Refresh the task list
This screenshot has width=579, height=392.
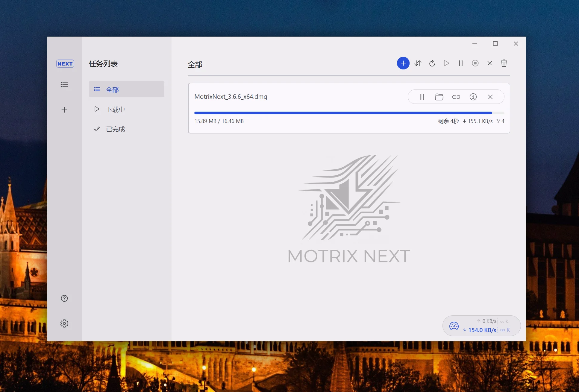pos(432,63)
